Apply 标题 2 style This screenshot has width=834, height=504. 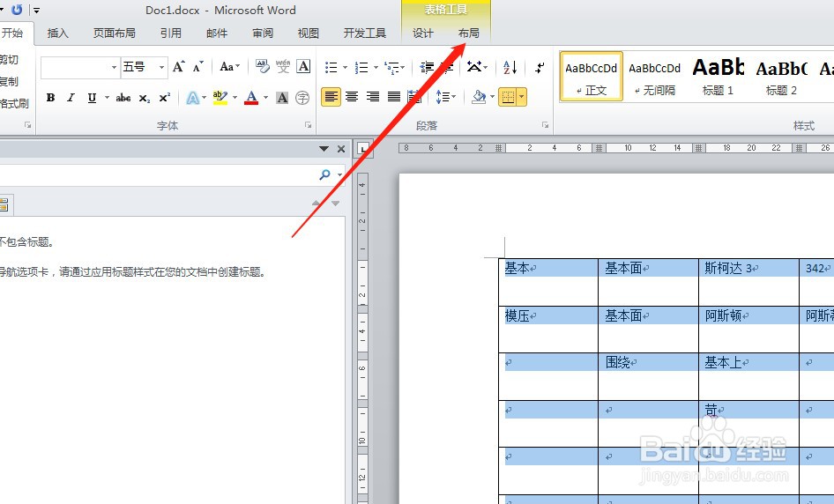(781, 77)
